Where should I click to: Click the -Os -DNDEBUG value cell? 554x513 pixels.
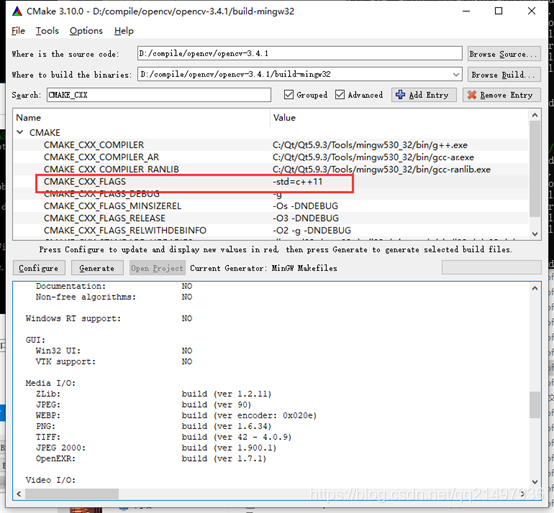click(305, 206)
